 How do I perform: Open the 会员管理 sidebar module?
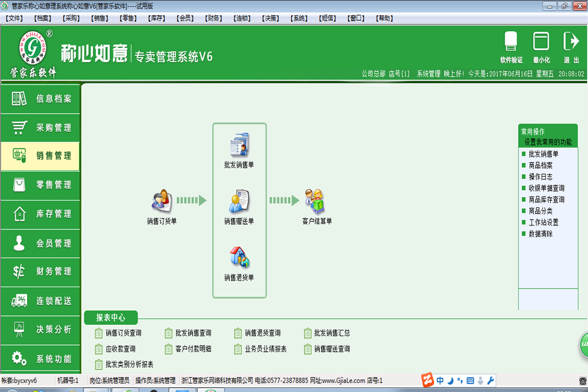click(x=41, y=243)
